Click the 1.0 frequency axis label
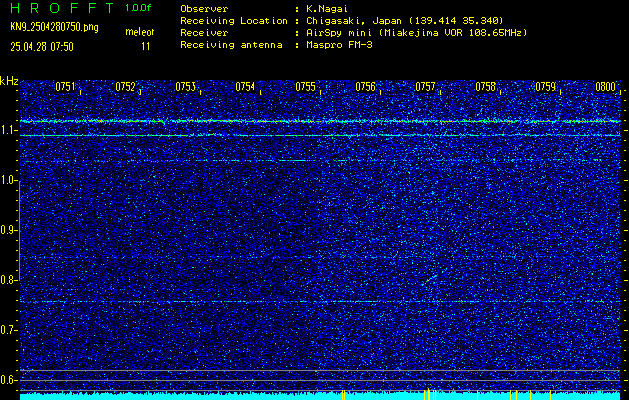This screenshot has width=629, height=400. (x=8, y=180)
